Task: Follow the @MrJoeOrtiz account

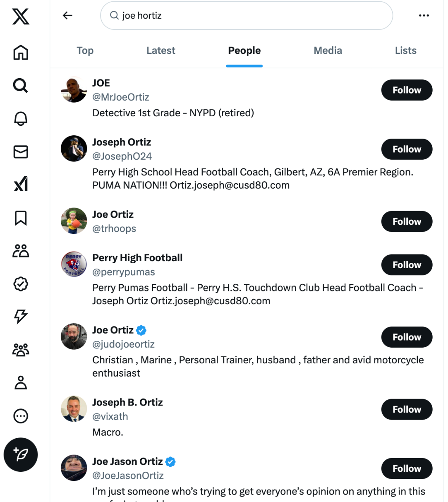Action: click(x=407, y=90)
